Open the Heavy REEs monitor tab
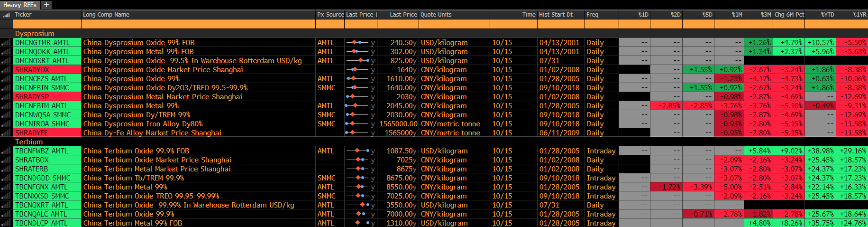The width and height of the screenshot is (868, 227). pyautogui.click(x=20, y=5)
